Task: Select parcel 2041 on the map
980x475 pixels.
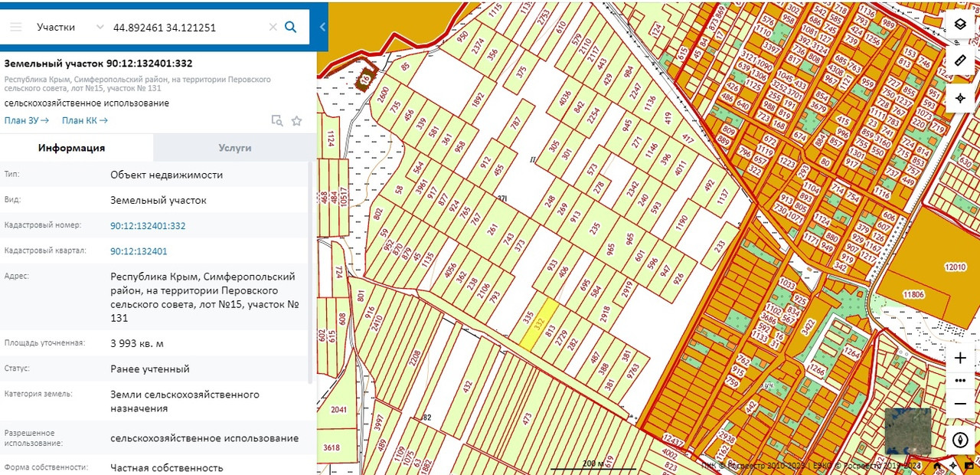Action: point(339,410)
